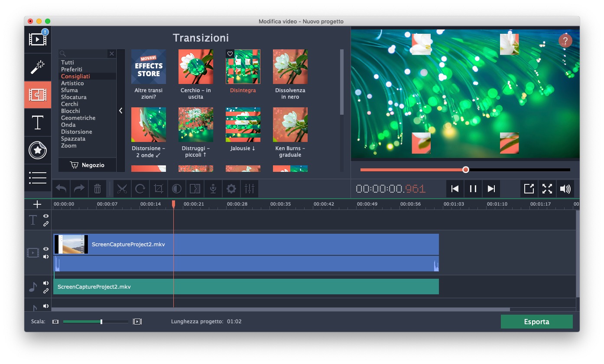Open the More tools list tab
Screen dimensions: 604x364
pos(38,178)
